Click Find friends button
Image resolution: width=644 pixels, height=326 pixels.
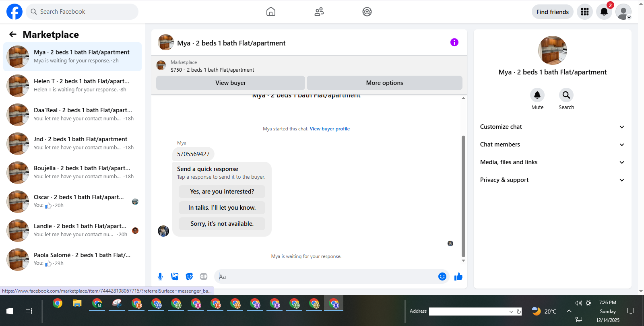(553, 12)
